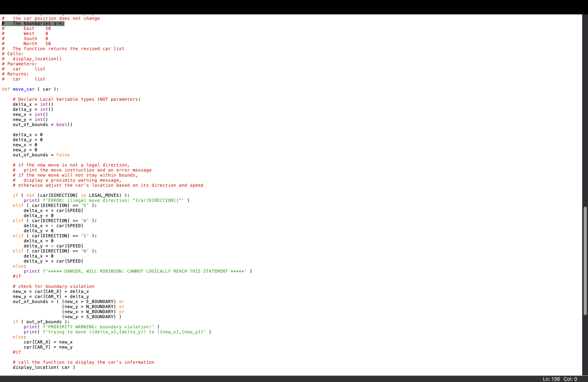Click the elif checking direction 'W'
Image resolution: width=588 pixels, height=382 pixels.
55,221
